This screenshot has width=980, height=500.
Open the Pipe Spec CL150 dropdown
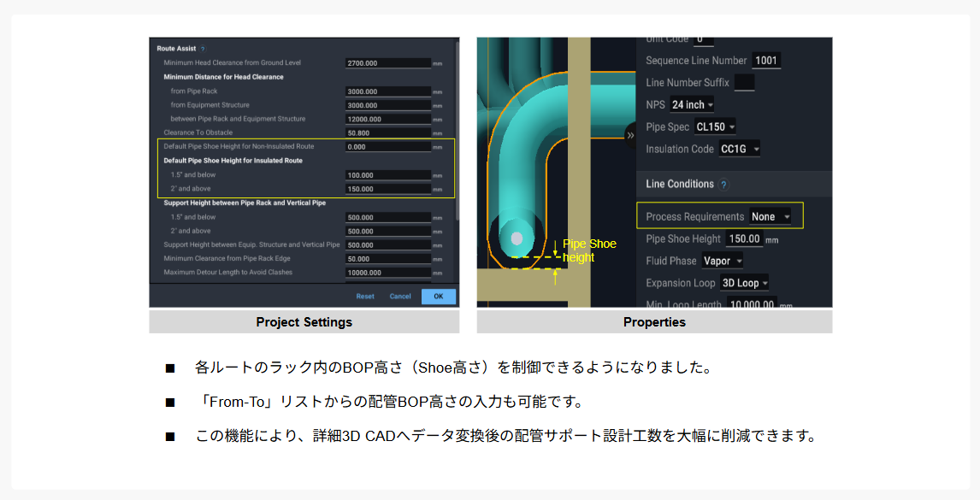click(715, 127)
